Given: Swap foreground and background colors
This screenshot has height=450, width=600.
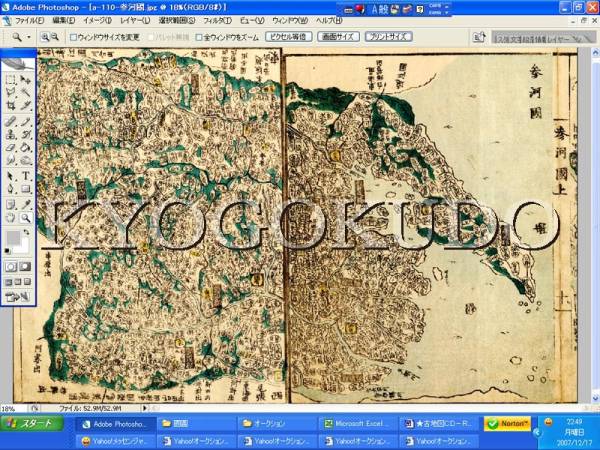Looking at the screenshot, I should coord(26,232).
